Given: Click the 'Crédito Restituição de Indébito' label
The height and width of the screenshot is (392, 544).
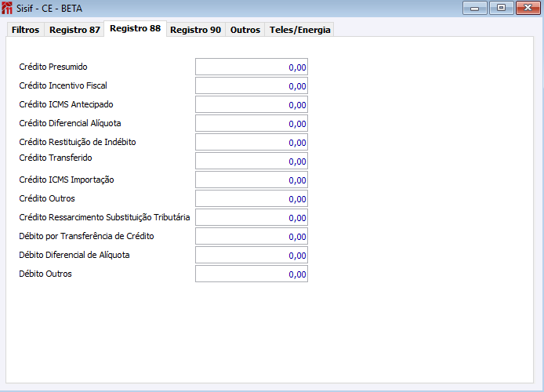Looking at the screenshot, I should (x=78, y=142).
